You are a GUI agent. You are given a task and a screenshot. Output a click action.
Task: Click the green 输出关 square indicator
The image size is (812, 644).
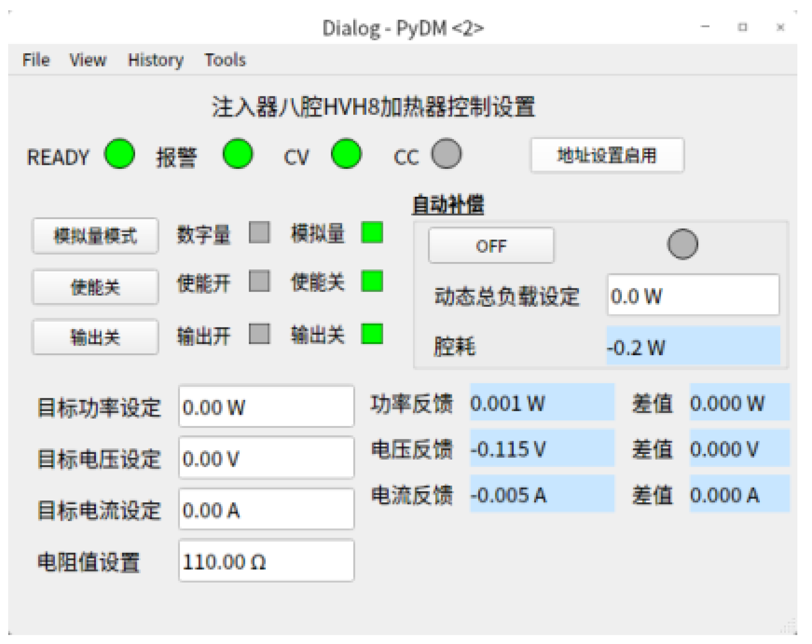click(x=372, y=334)
